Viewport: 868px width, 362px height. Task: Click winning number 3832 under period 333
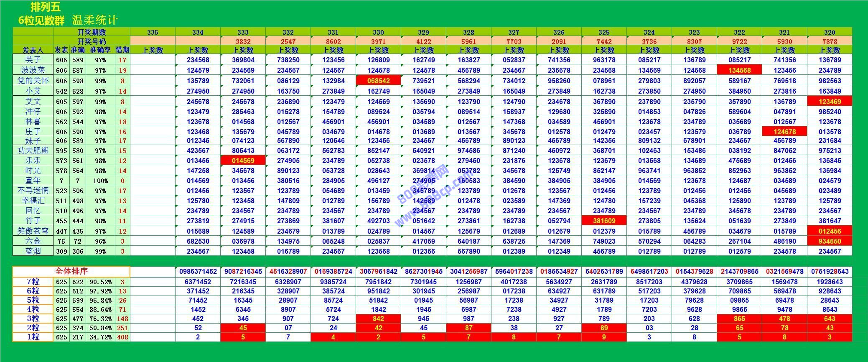click(243, 41)
